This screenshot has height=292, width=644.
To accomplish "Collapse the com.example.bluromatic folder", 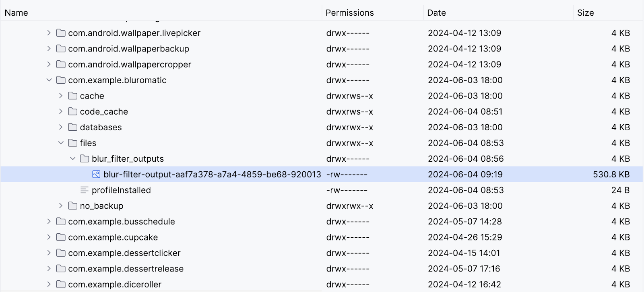I will (49, 80).
